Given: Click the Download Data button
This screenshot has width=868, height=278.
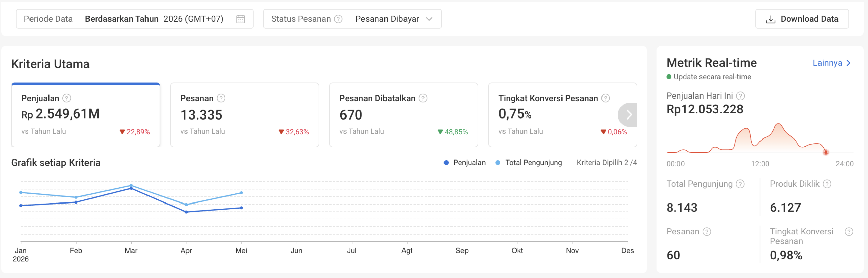Looking at the screenshot, I should (x=802, y=19).
